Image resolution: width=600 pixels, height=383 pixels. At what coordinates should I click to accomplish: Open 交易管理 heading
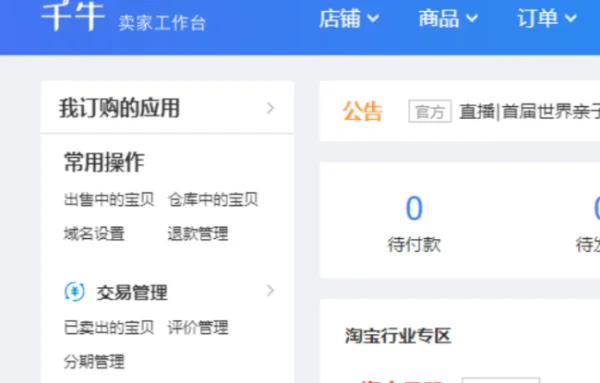pos(132,293)
